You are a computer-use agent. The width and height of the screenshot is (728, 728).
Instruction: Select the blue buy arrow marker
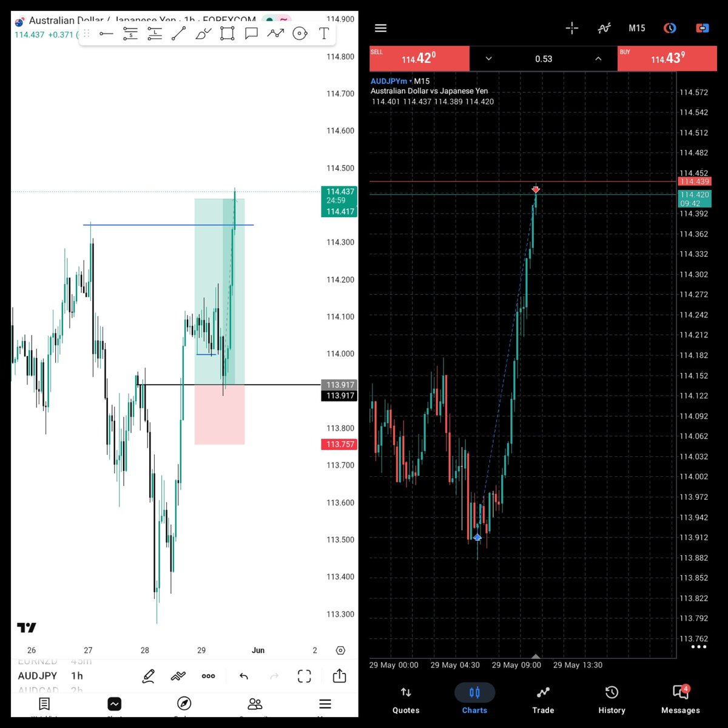477,538
